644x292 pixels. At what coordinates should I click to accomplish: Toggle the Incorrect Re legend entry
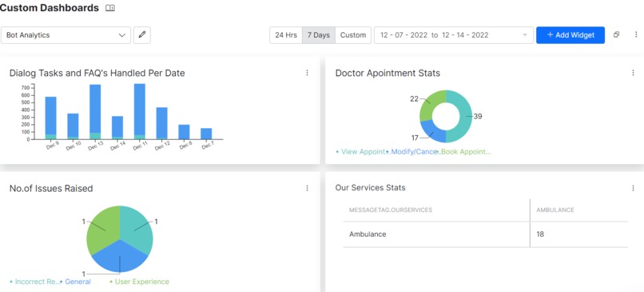pos(35,282)
